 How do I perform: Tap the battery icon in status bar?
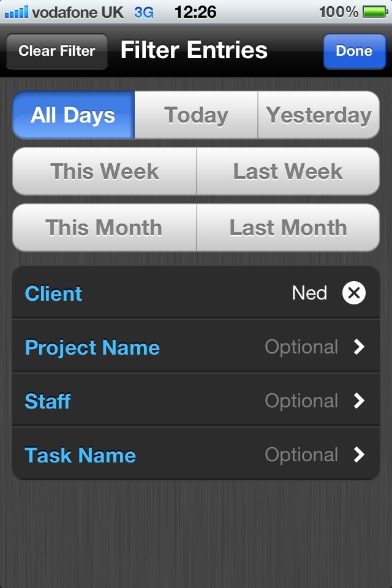[375, 12]
